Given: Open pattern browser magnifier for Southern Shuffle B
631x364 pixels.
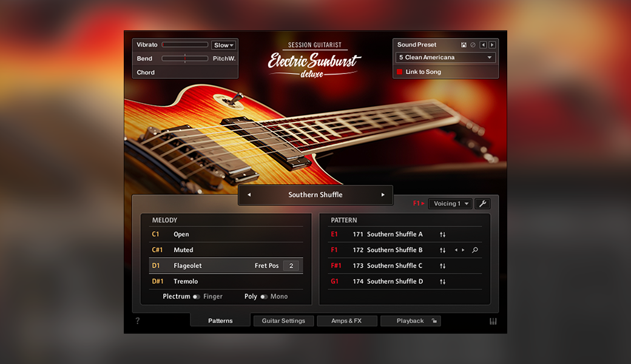Looking at the screenshot, I should pyautogui.click(x=475, y=250).
